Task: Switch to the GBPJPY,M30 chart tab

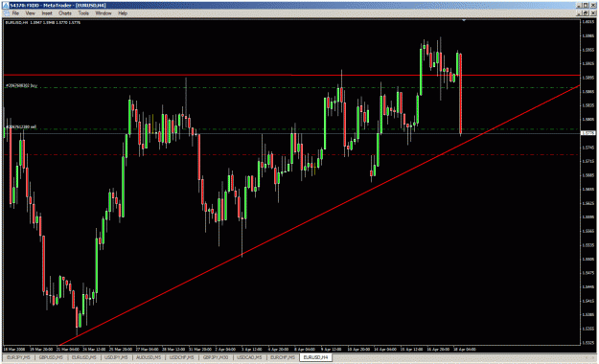Action: click(x=216, y=357)
